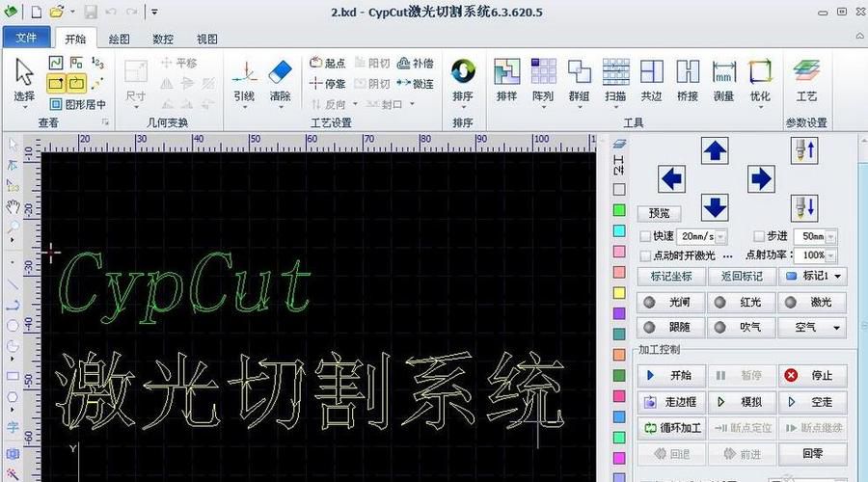Open the 阵列 array tool
This screenshot has height=482, width=868.
click(543, 81)
